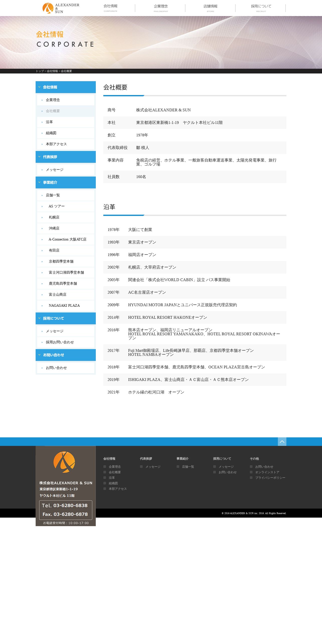The image size is (322, 644).
Task: Click footer お問い合わせ under 採用について
Action: (227, 472)
